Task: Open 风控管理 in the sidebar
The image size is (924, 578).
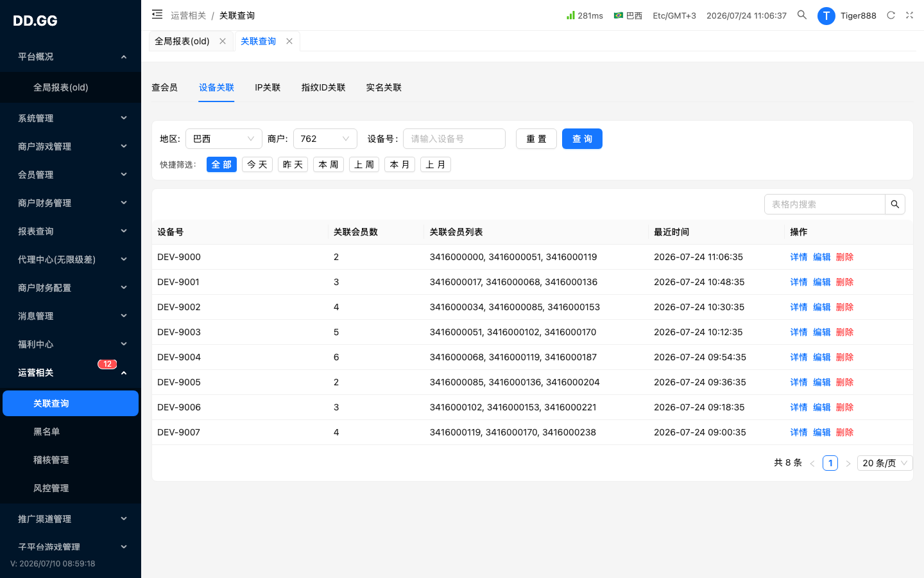Action: coord(71,488)
